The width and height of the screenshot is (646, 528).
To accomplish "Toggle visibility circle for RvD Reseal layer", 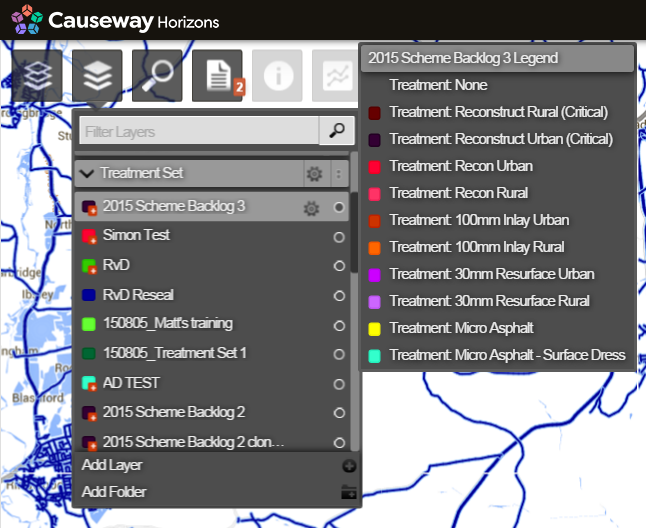I will [339, 295].
